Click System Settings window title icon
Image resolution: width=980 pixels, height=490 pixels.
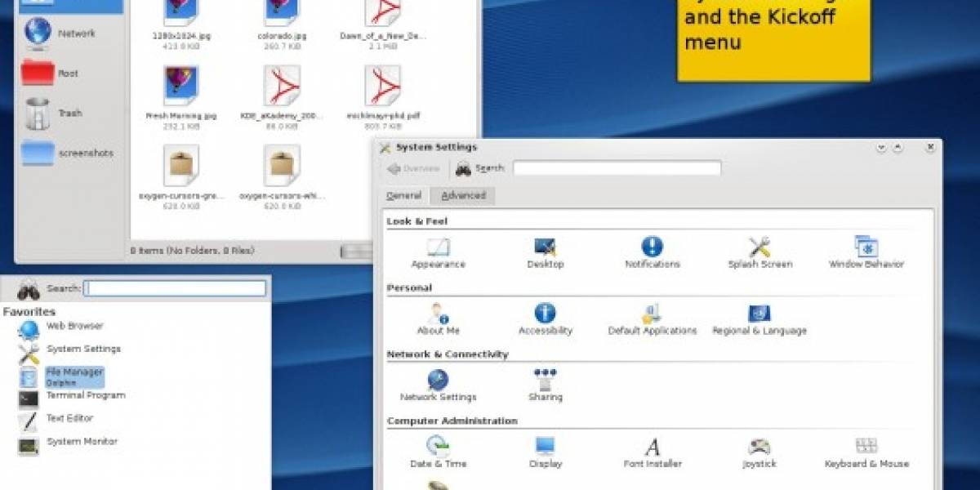pyautogui.click(x=385, y=148)
